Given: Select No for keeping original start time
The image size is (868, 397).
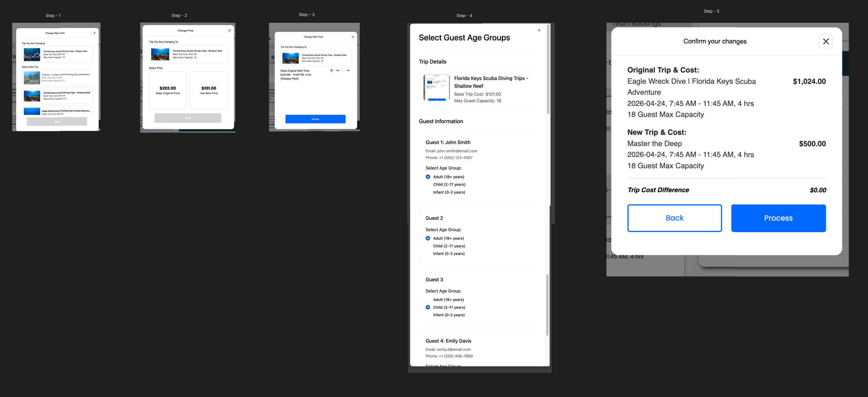Looking at the screenshot, I should pos(343,71).
